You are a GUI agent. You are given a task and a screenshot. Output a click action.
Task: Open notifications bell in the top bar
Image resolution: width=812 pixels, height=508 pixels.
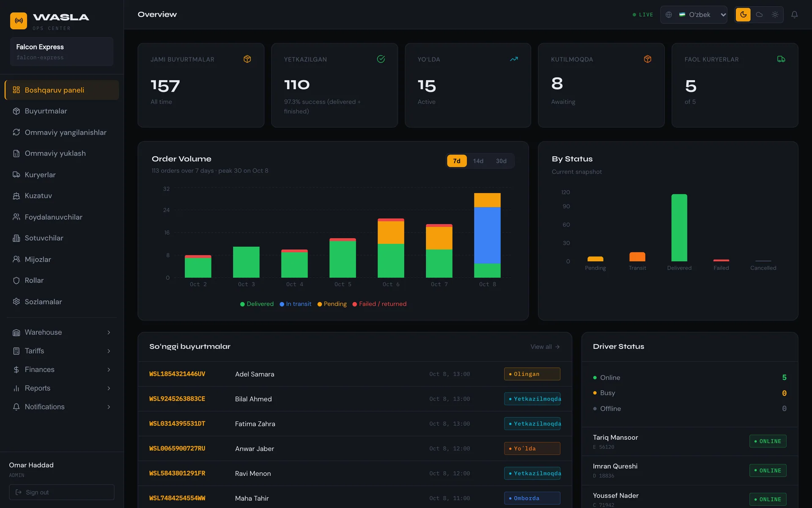(x=794, y=15)
